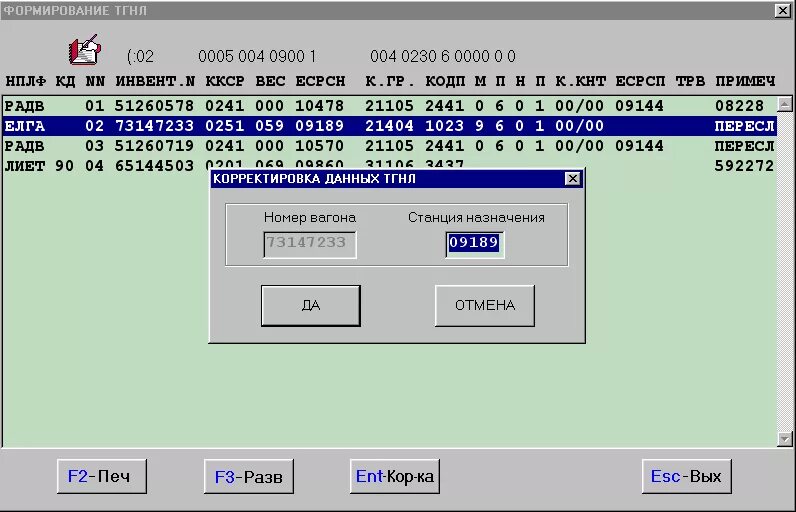Click КОДП value 1023
796x512 pixels.
coord(445,126)
